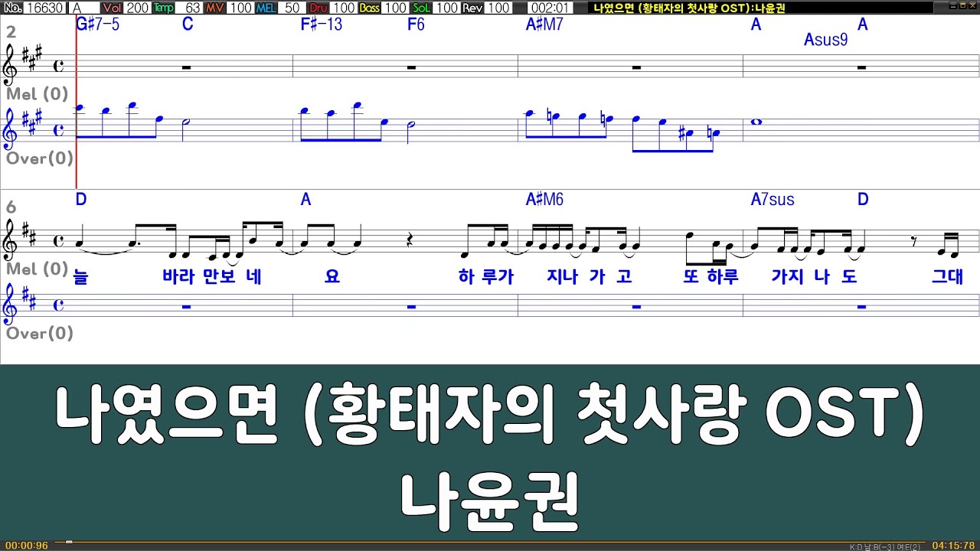This screenshot has width=980, height=551.
Task: Click the song number field 16630
Action: point(45,8)
